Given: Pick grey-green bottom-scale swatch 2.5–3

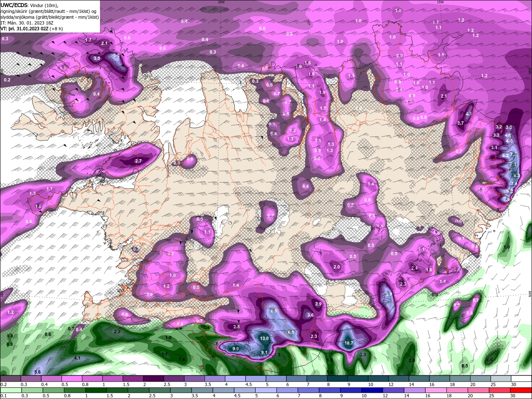Looking at the screenshot, I should [160, 390].
